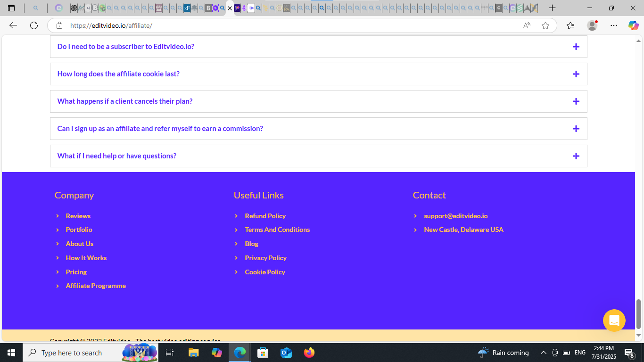This screenshot has width=644, height=362.
Task: Open the Edge tab actions menu
Action: (x=11, y=8)
